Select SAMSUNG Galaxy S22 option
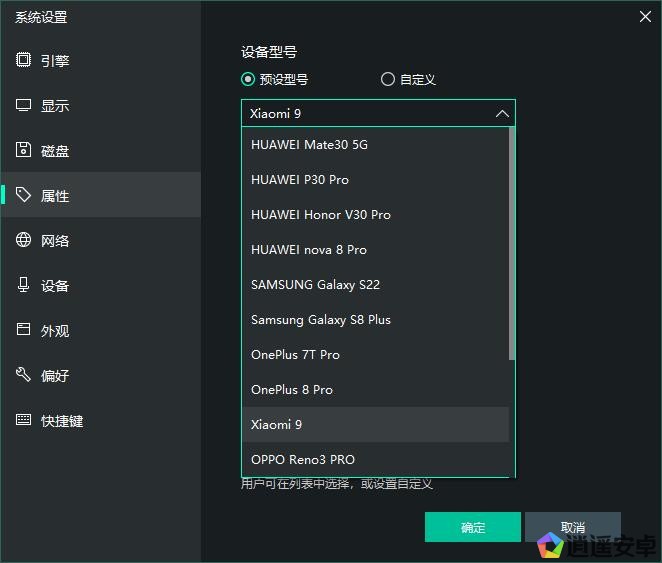The width and height of the screenshot is (662, 563). coord(376,285)
